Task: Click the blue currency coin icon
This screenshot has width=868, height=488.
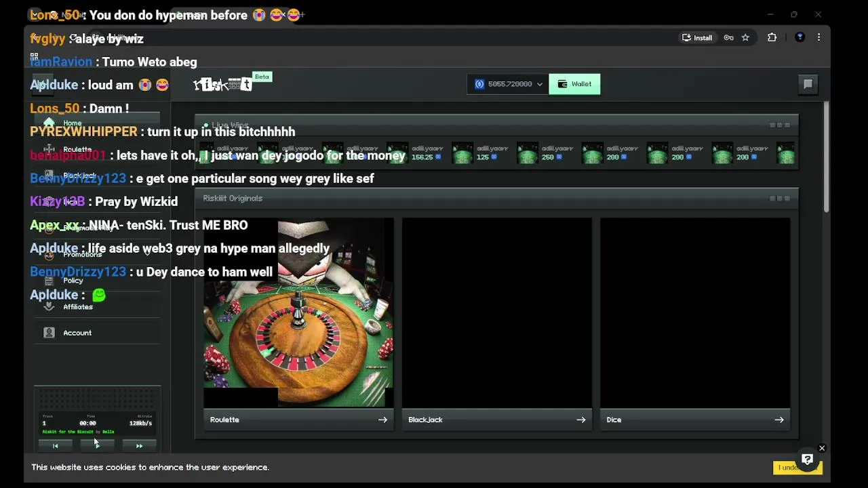Action: tap(479, 84)
